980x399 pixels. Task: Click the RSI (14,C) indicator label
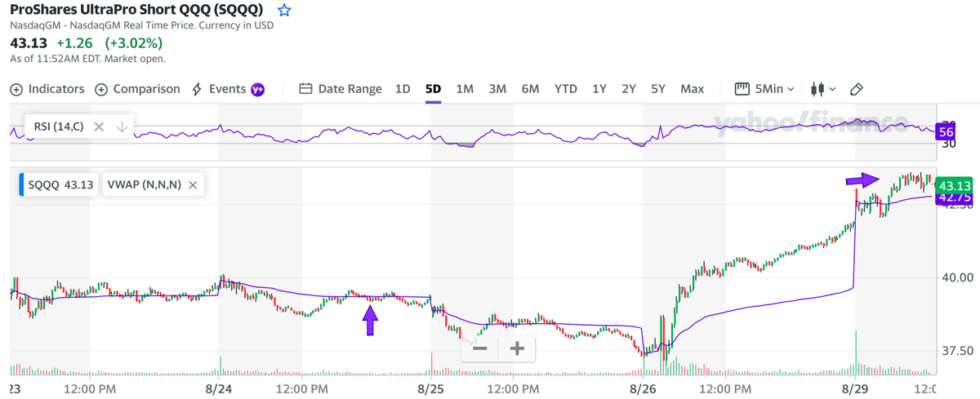pyautogui.click(x=59, y=126)
